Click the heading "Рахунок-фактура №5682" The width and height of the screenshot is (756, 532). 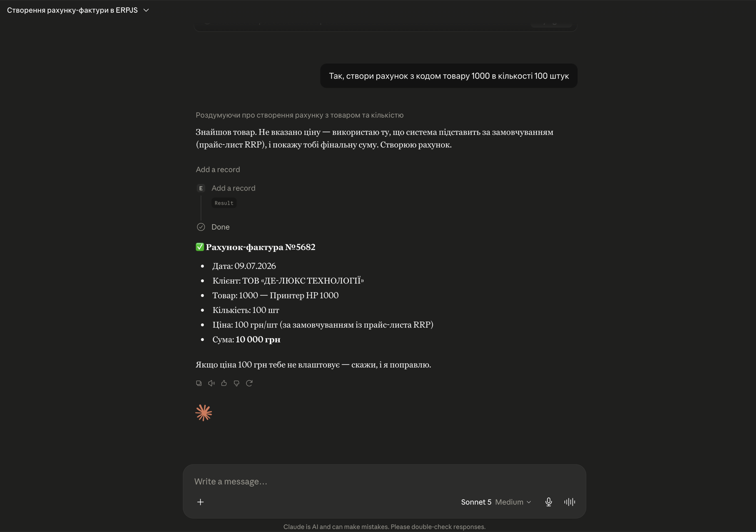coord(260,247)
